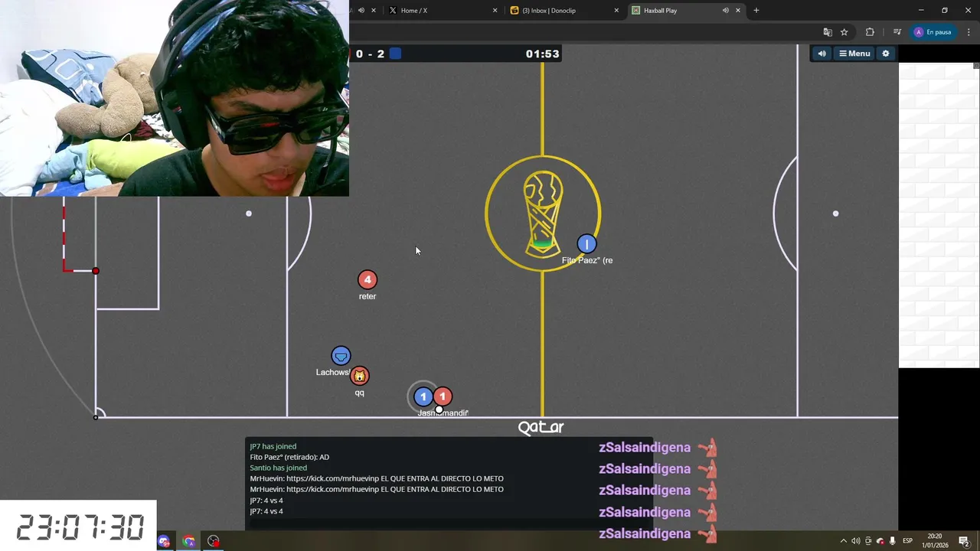Viewport: 980px width, 551px height.
Task: Click the microphone tray icon
Action: point(892,541)
